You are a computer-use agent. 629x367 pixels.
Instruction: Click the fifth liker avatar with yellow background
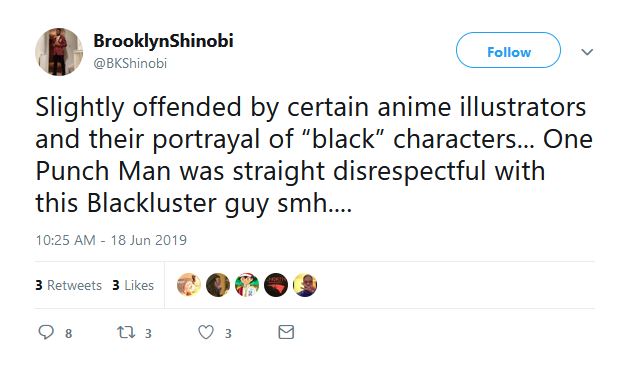[x=305, y=285]
